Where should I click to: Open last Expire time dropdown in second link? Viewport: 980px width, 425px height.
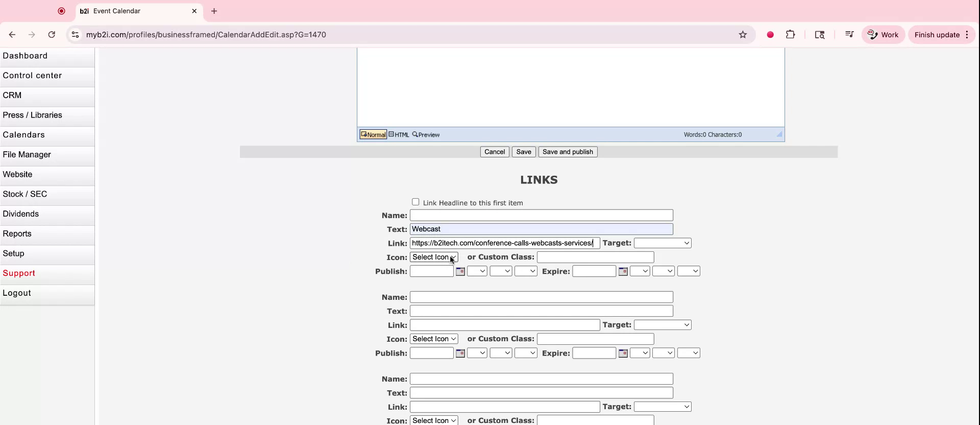(689, 353)
